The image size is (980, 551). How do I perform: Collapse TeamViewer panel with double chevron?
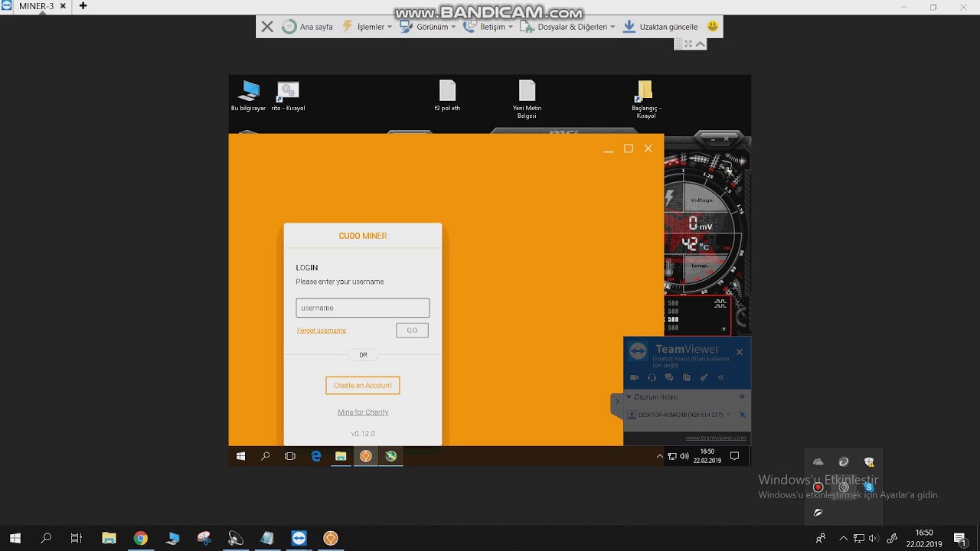coord(720,377)
